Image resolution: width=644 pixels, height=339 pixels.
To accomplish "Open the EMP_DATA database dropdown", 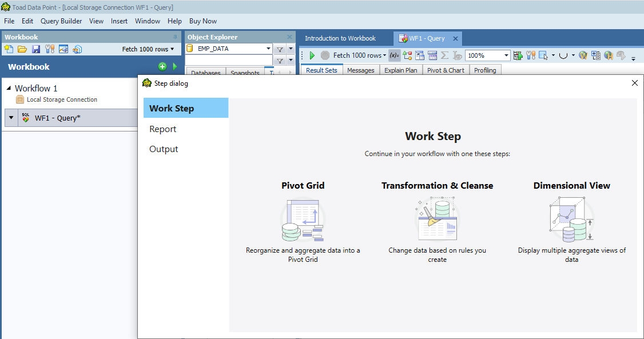I will [268, 49].
